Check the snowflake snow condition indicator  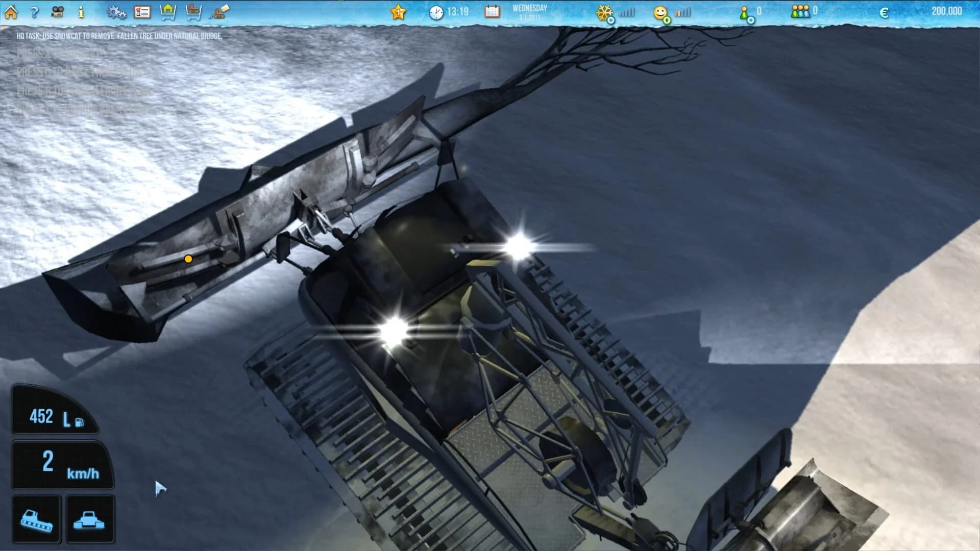tap(604, 11)
